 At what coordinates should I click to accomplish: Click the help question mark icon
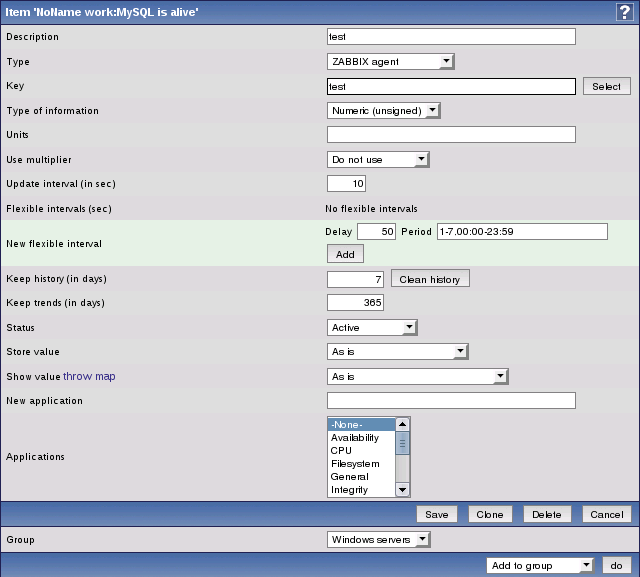(625, 10)
